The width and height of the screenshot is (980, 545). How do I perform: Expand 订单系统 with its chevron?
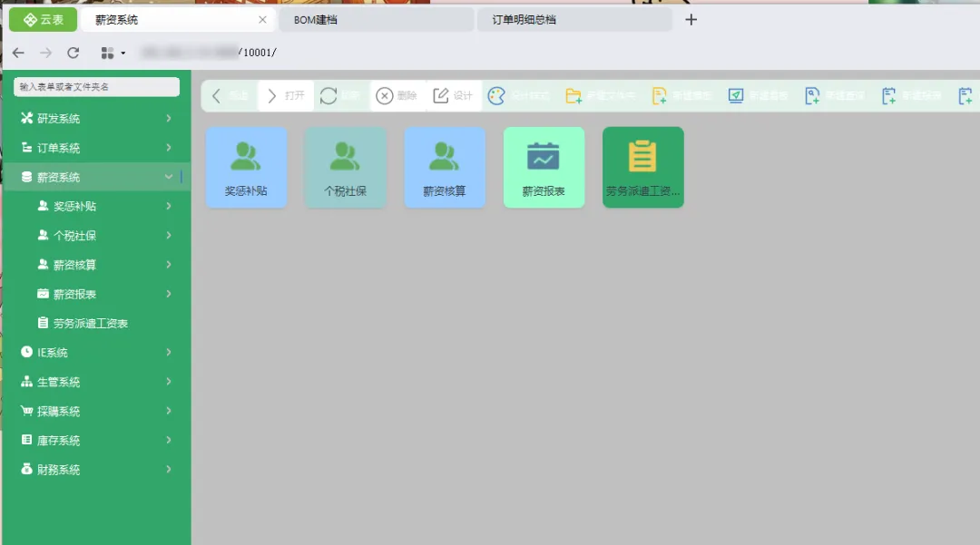[x=169, y=147]
